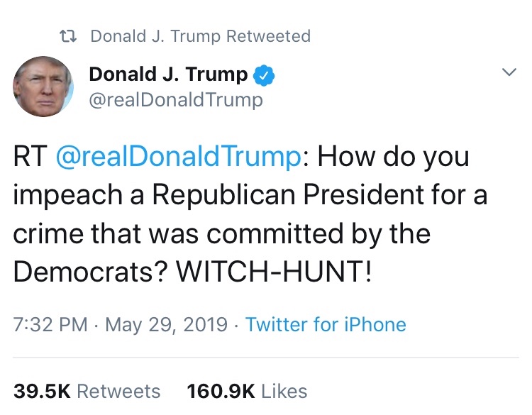Open the profile picture avatar
Viewport: 532px width, 415px height.
43,87
